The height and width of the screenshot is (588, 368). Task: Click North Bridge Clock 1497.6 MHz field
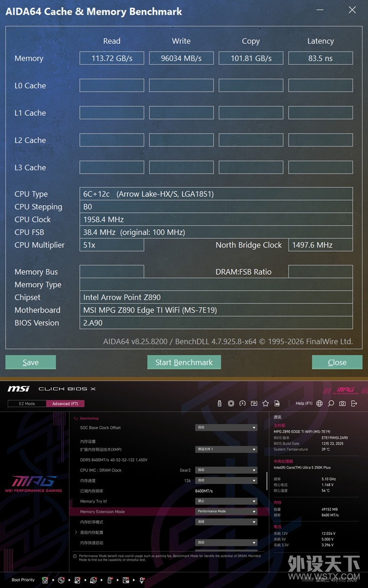[321, 245]
